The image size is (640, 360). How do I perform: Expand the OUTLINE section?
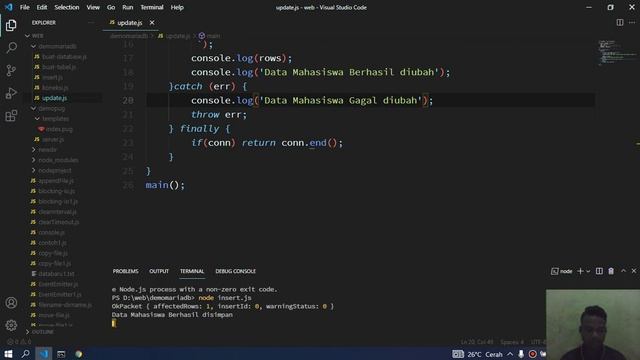pyautogui.click(x=43, y=332)
